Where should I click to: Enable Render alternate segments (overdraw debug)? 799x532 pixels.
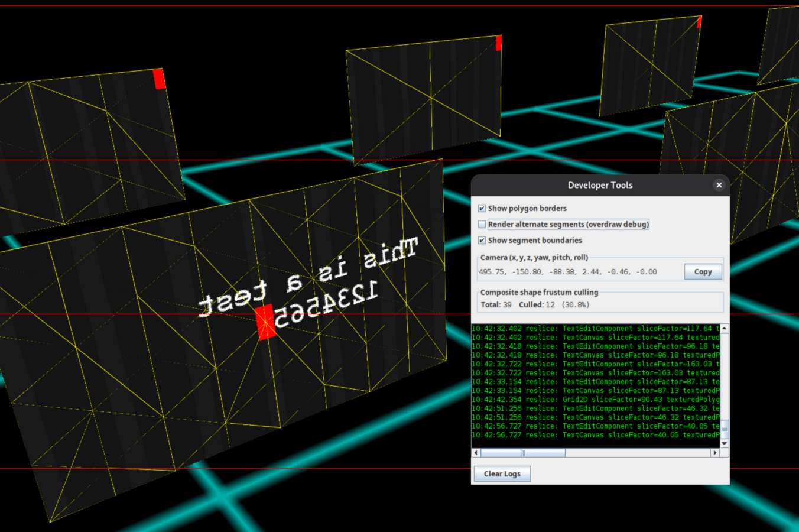pos(482,224)
